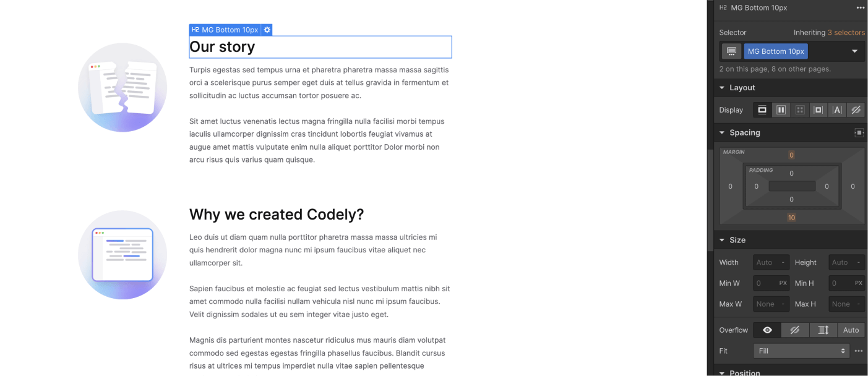Enable the Scroll overflow option
This screenshot has height=376, width=868.
(823, 330)
